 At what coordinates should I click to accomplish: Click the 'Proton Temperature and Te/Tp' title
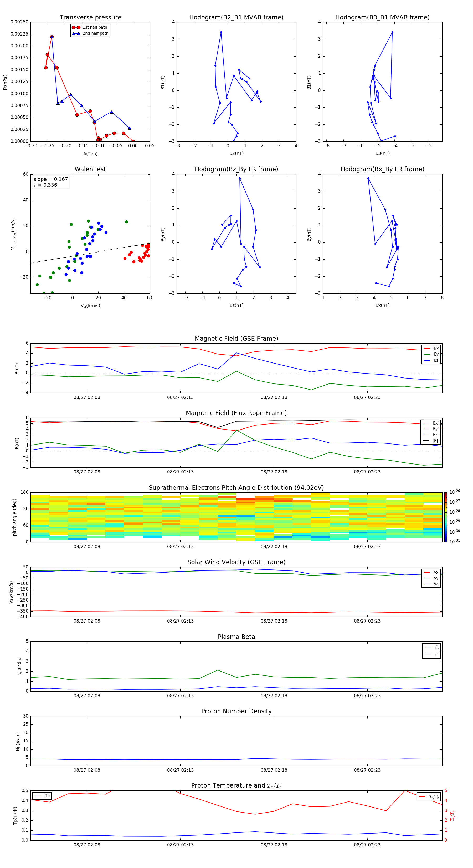(236, 786)
